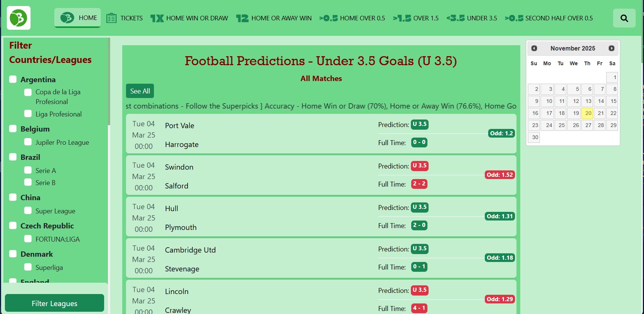Click the >0.5 Second Half Over icon
The height and width of the screenshot is (314, 644).
(514, 18)
